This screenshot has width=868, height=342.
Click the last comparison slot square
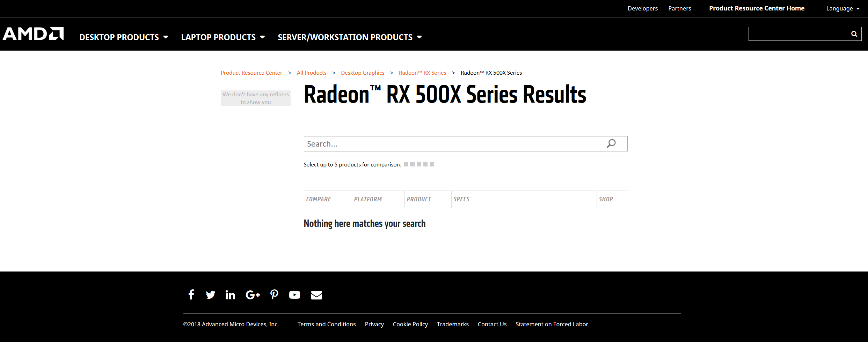[432, 164]
